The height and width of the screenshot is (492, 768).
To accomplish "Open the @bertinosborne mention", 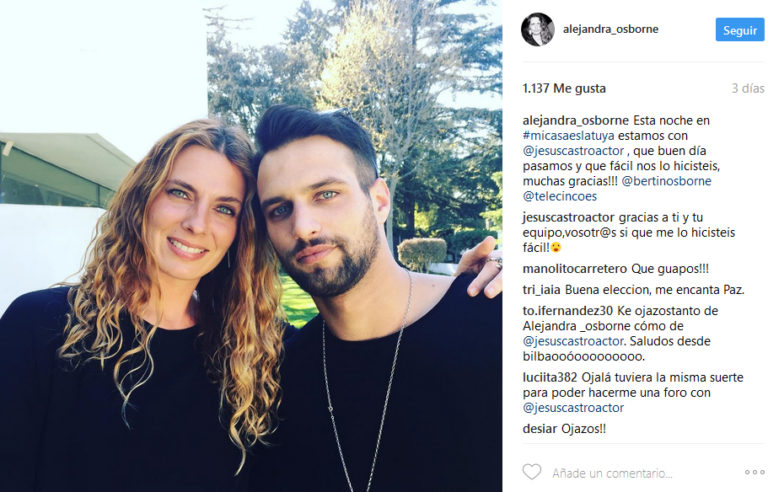I will (666, 181).
